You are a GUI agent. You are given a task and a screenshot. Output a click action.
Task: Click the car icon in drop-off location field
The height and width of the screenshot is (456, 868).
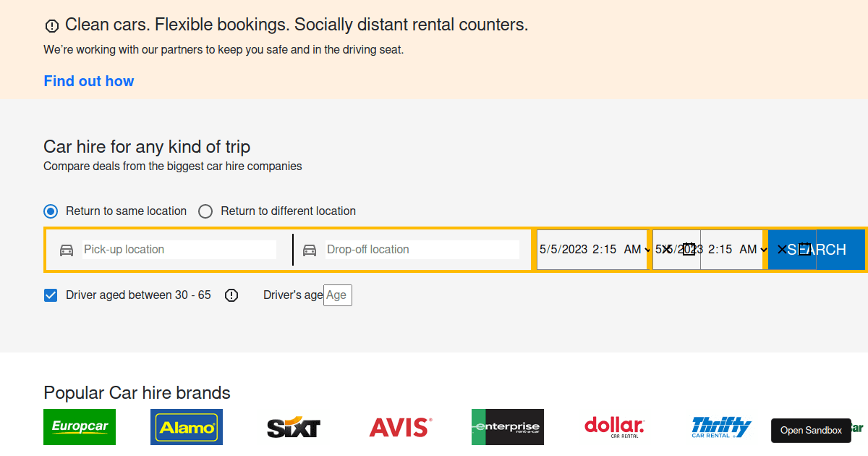pyautogui.click(x=310, y=250)
